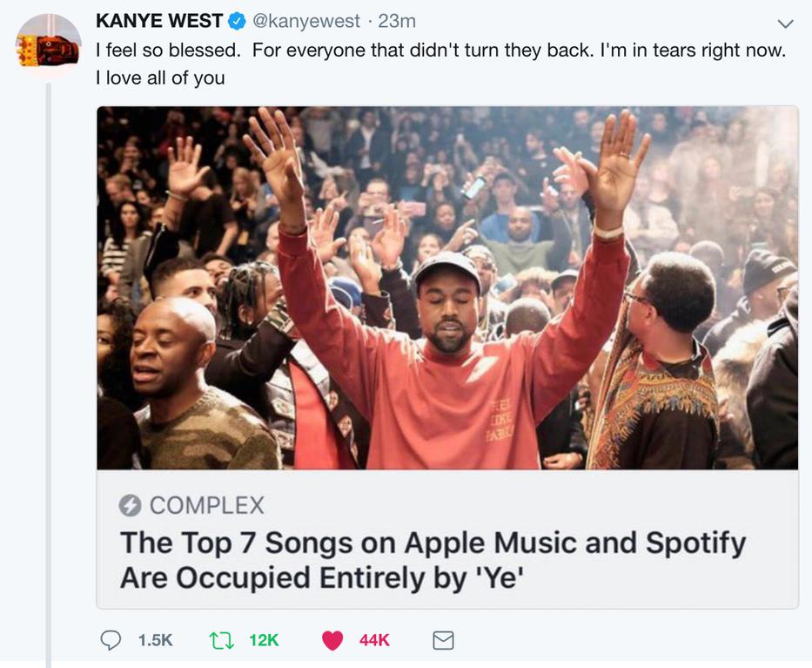Expand the tweet options chevron
Viewport: 812px width, 668px height.
(786, 24)
